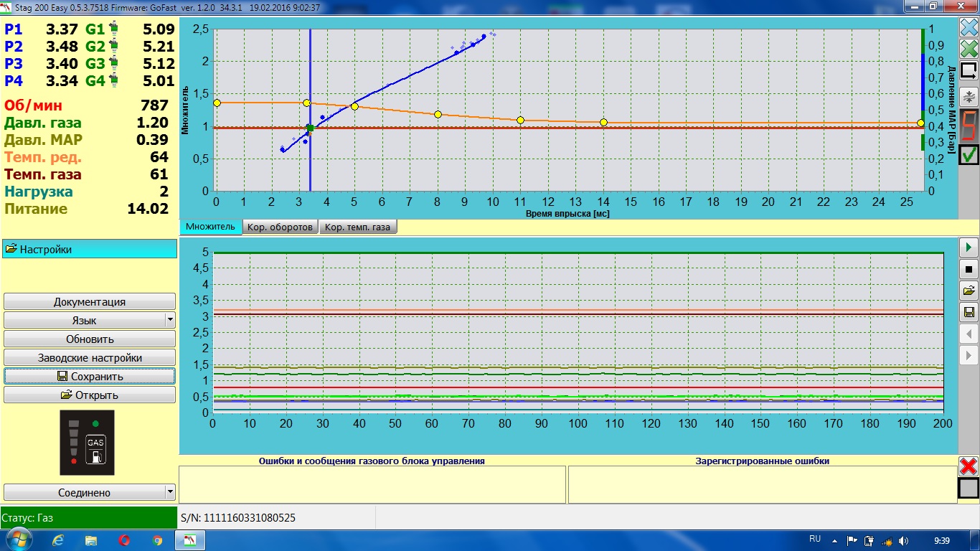Launch Internet Explorer from the taskbar
This screenshot has height=551, width=980.
59,540
